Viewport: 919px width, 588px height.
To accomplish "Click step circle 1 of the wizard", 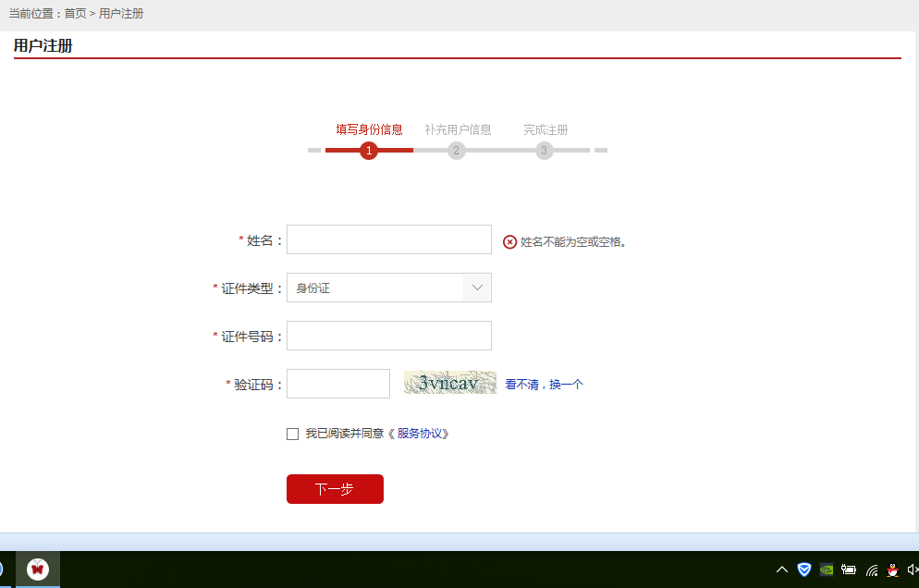I will 368,150.
